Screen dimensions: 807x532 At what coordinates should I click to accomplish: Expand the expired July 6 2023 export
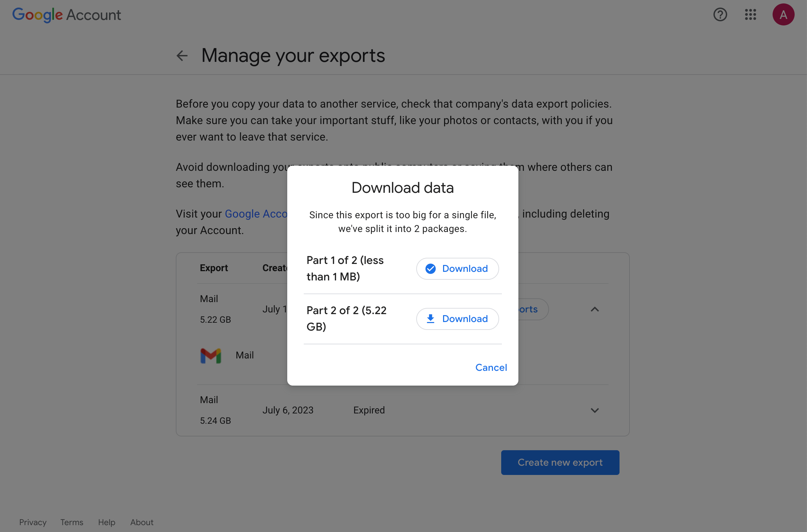click(595, 410)
